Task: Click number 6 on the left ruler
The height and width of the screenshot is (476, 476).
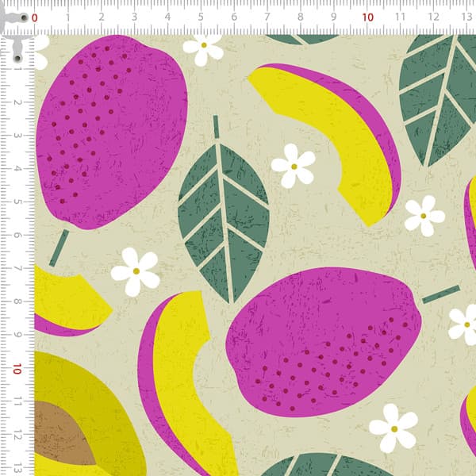Action: click(x=17, y=235)
